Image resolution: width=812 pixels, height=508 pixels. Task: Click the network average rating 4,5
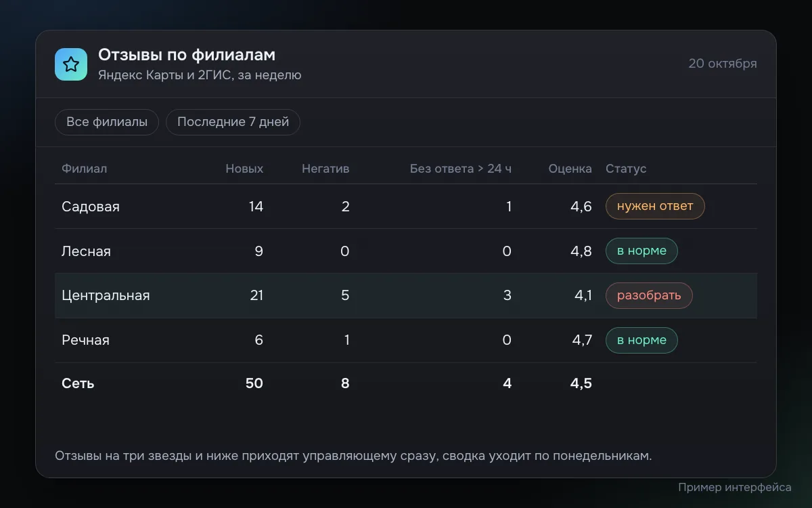(581, 383)
